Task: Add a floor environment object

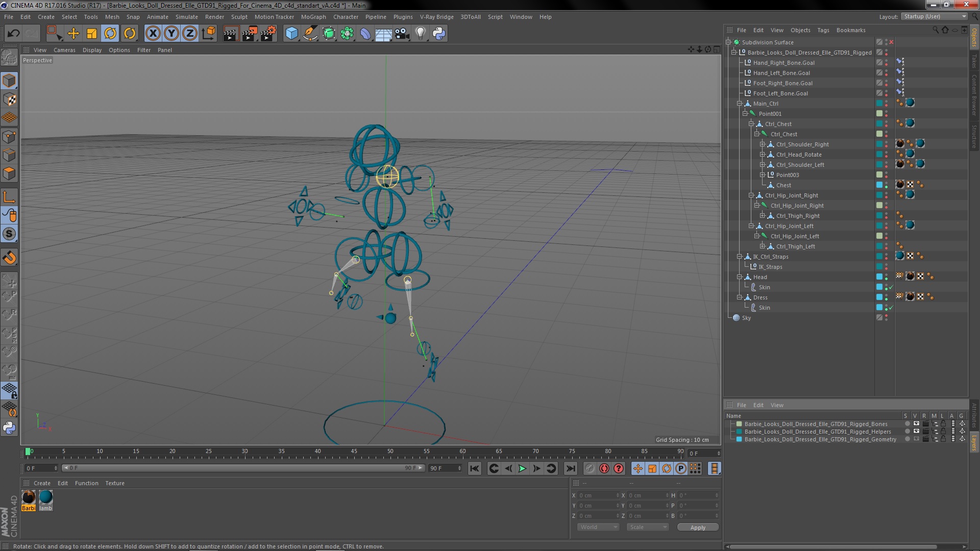Action: pos(383,34)
